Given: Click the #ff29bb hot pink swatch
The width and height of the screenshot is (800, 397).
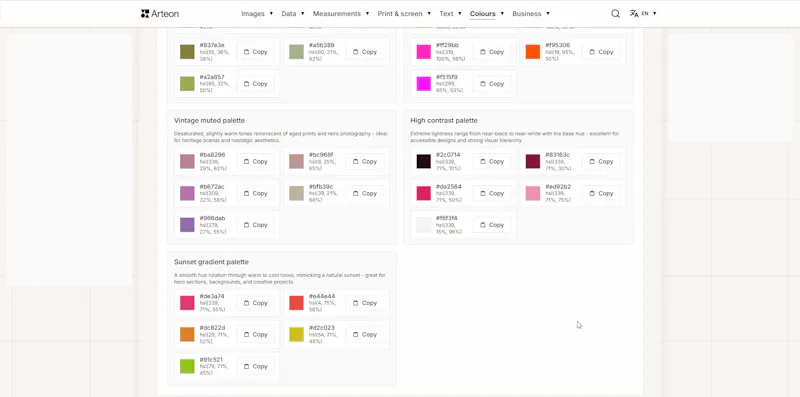Looking at the screenshot, I should click(423, 52).
